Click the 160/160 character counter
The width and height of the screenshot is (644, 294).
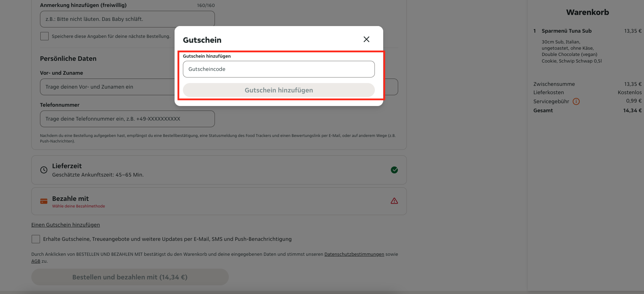206,6
